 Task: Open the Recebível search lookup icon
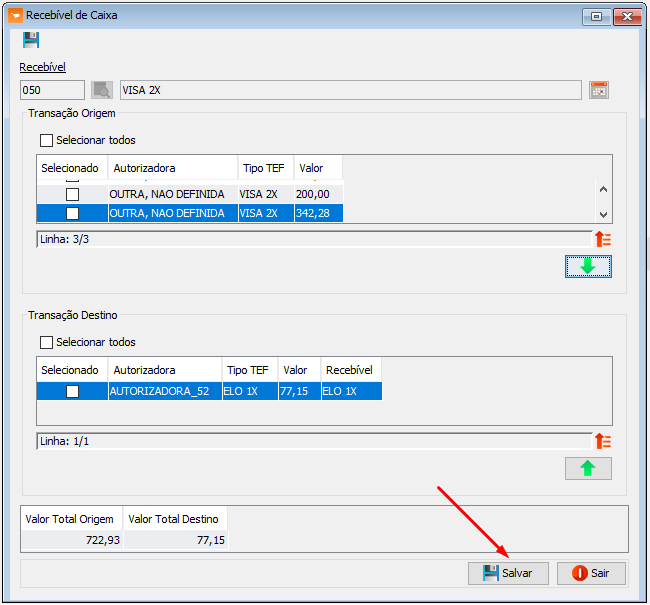pos(102,90)
